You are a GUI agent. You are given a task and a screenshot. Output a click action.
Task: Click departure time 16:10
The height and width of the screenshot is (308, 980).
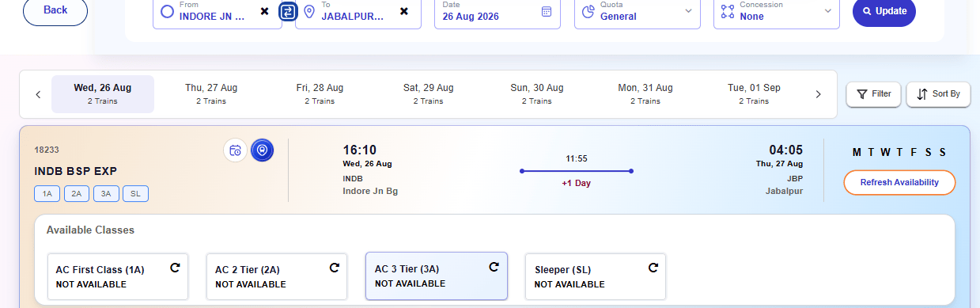click(x=360, y=150)
